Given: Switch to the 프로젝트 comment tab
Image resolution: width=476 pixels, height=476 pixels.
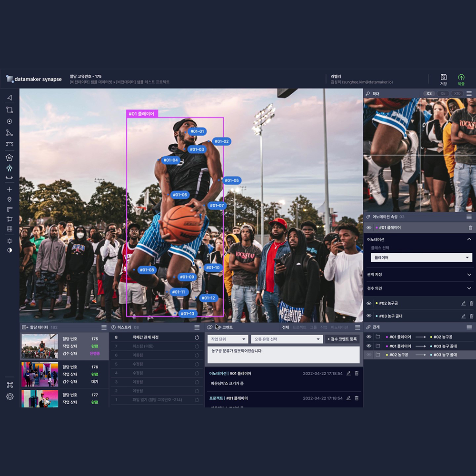Looking at the screenshot, I should [x=299, y=327].
